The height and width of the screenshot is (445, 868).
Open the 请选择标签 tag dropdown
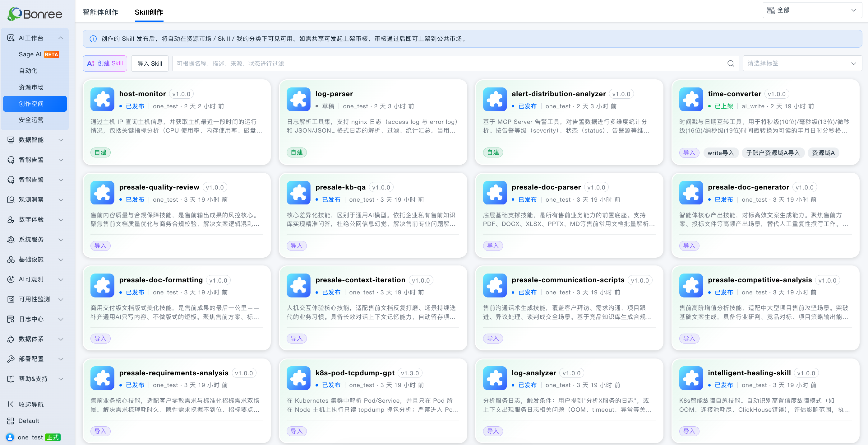pos(802,63)
